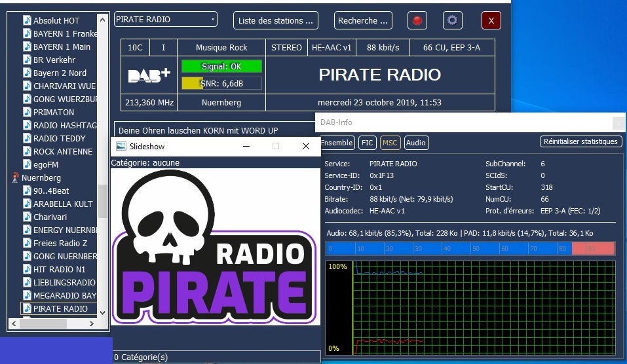Select ENERGY NUERNBERG station
The height and width of the screenshot is (364, 627).
coord(65,230)
